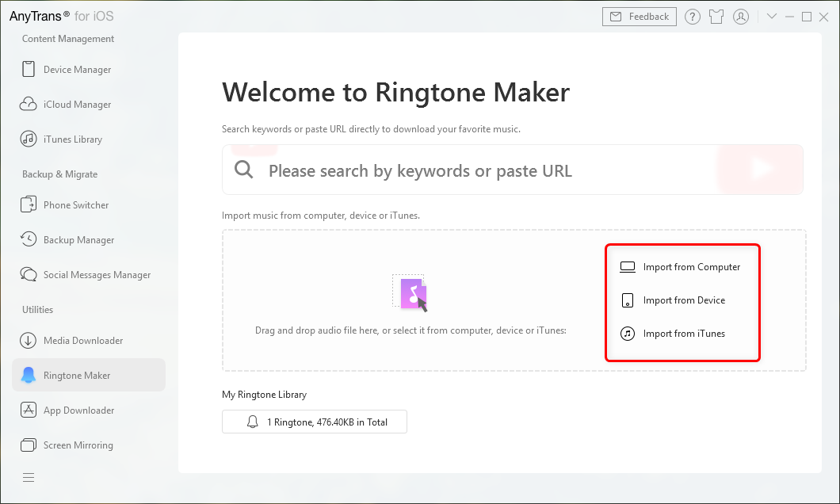Select Ringtone Maker in sidebar
The width and height of the screenshot is (840, 504).
click(x=77, y=376)
